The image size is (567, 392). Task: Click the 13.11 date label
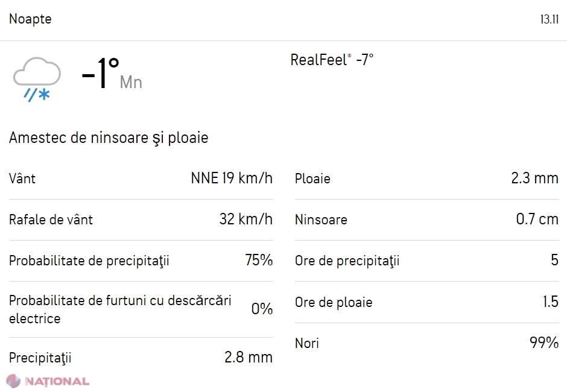tap(550, 19)
